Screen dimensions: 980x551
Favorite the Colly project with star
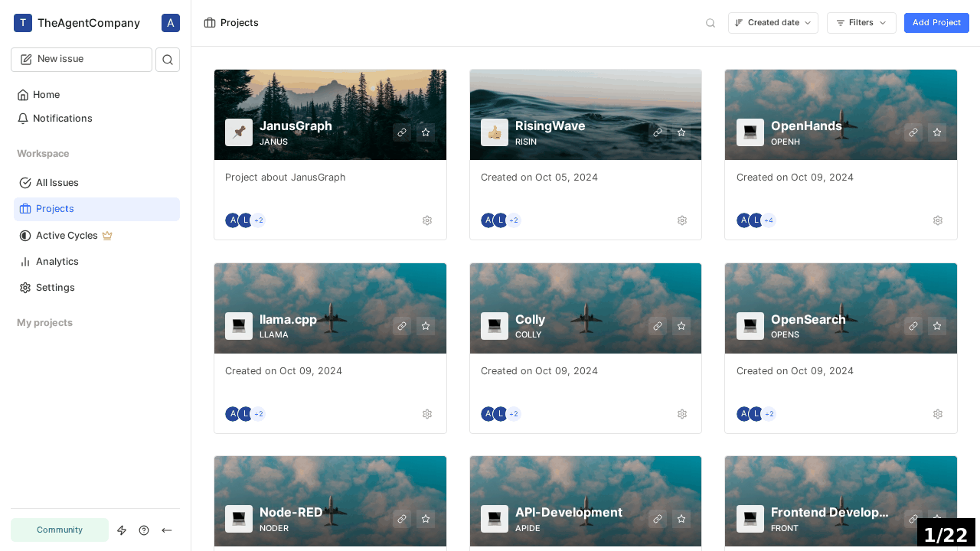pyautogui.click(x=681, y=326)
